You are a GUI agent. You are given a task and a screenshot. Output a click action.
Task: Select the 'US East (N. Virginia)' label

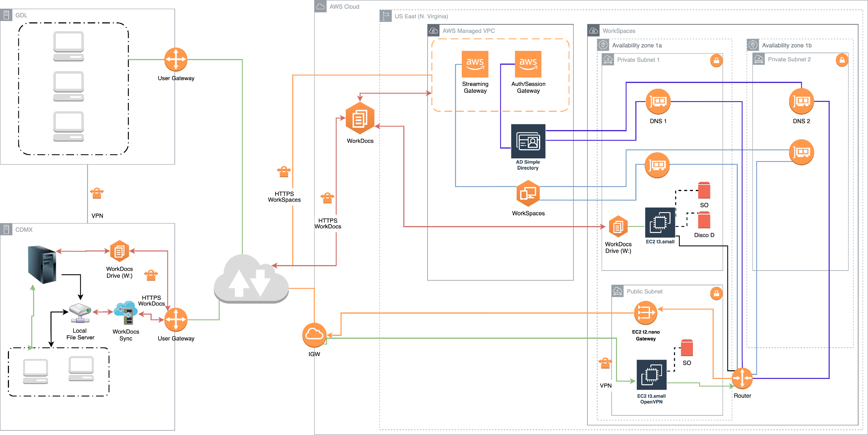pos(421,16)
